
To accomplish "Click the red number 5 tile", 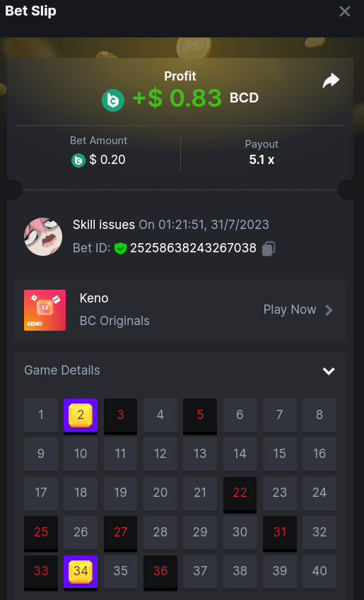I will pyautogui.click(x=200, y=416).
